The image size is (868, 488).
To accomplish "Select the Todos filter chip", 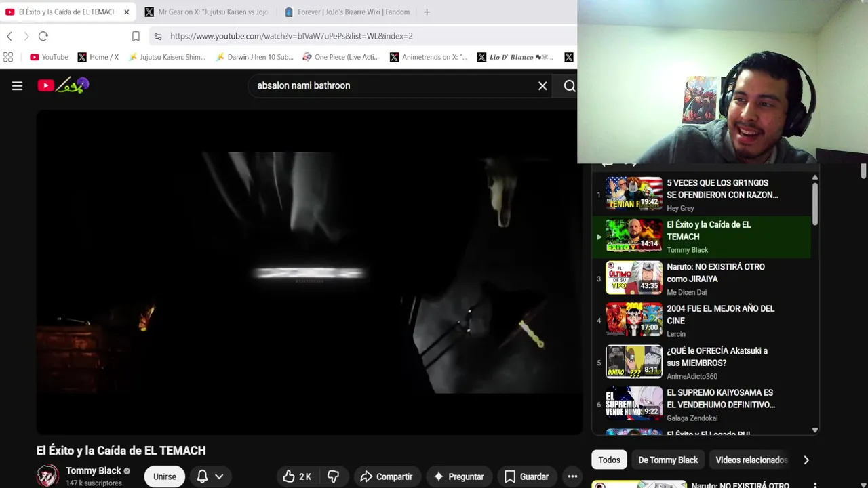I will point(609,460).
